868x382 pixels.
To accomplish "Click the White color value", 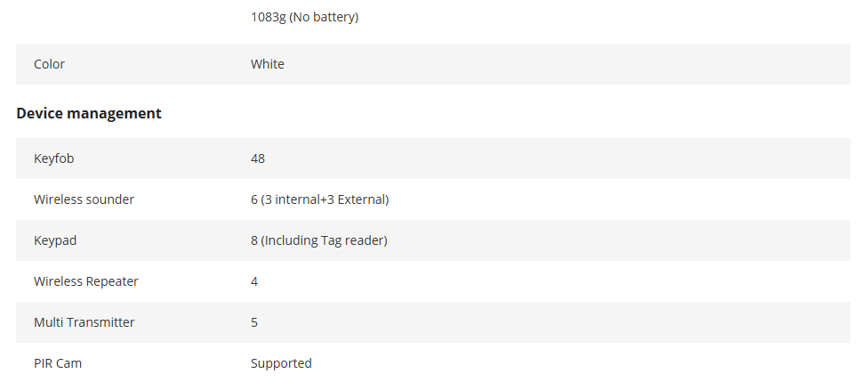I will click(268, 64).
